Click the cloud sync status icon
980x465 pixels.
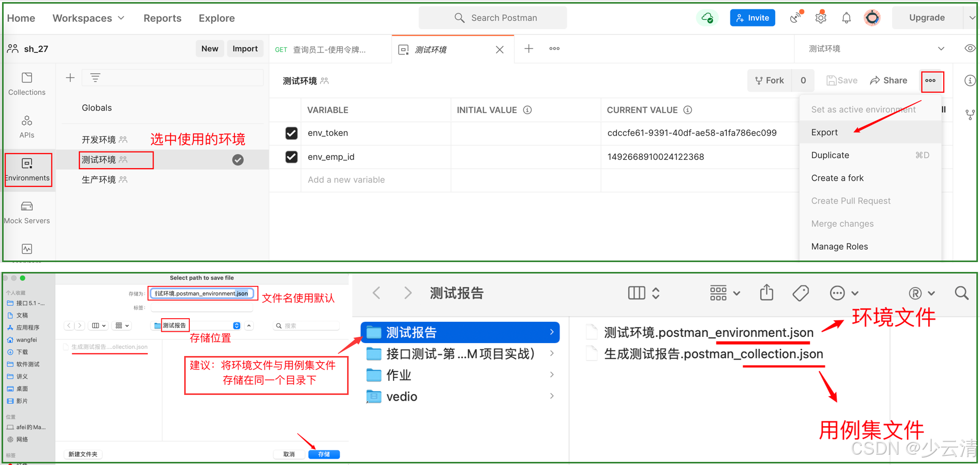pos(707,18)
